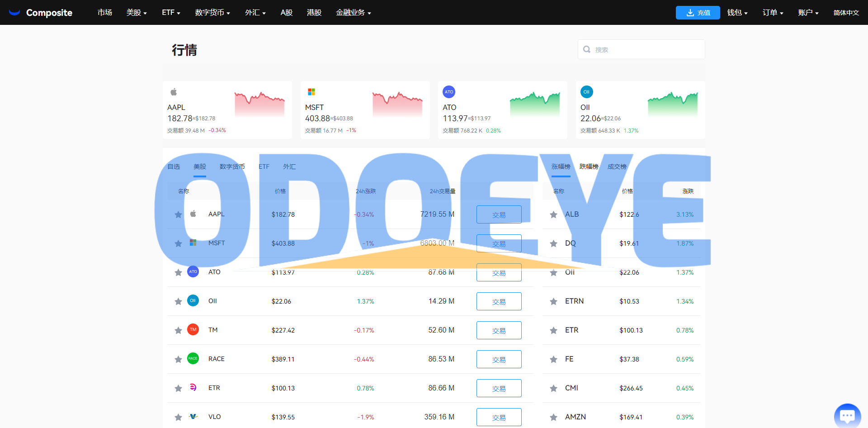Star the VLO stock row
868x428 pixels.
point(178,417)
